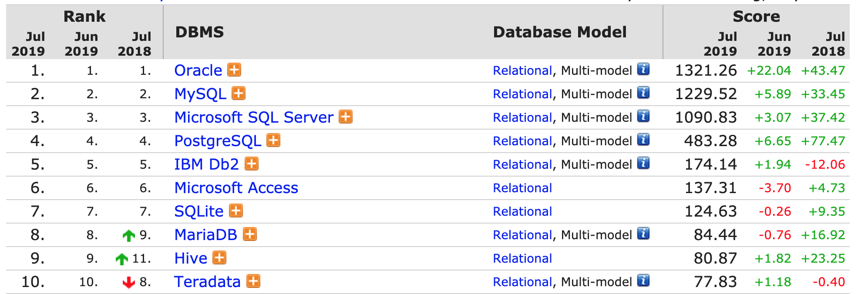Select Oracle's score 1321.26

click(x=706, y=70)
